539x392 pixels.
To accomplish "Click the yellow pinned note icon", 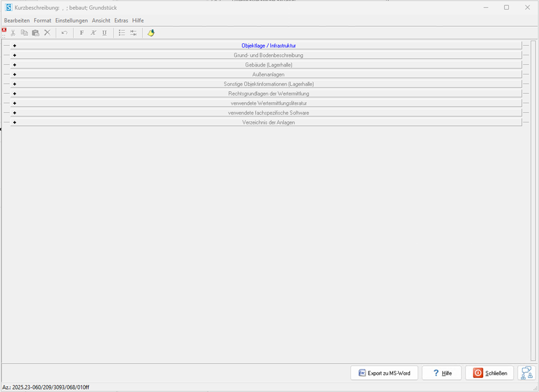I will point(151,33).
